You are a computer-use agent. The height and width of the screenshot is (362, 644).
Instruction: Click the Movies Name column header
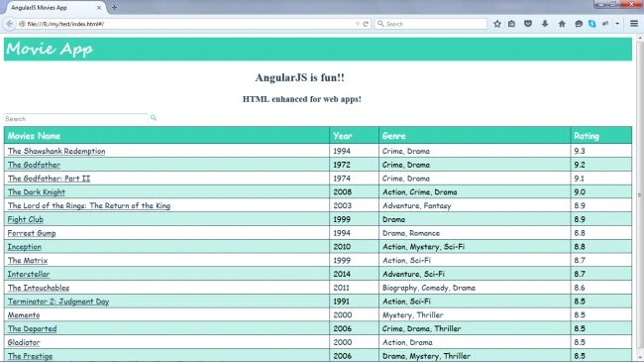point(166,135)
